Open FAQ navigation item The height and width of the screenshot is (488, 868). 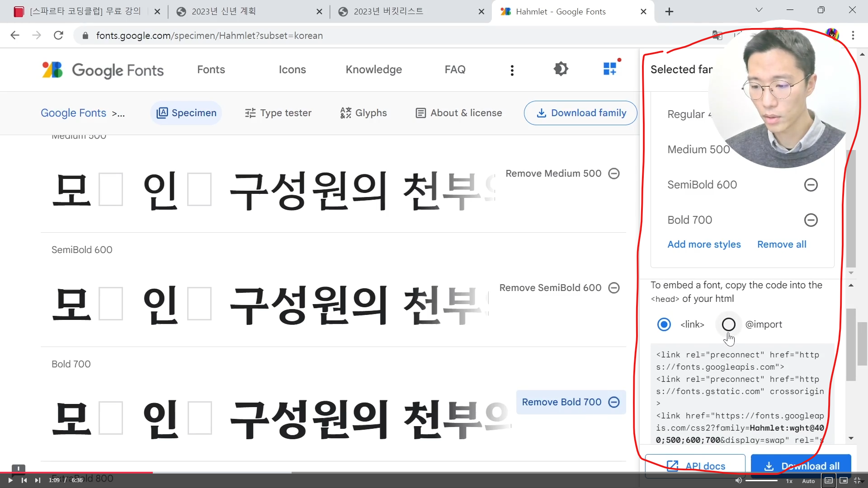tap(455, 70)
